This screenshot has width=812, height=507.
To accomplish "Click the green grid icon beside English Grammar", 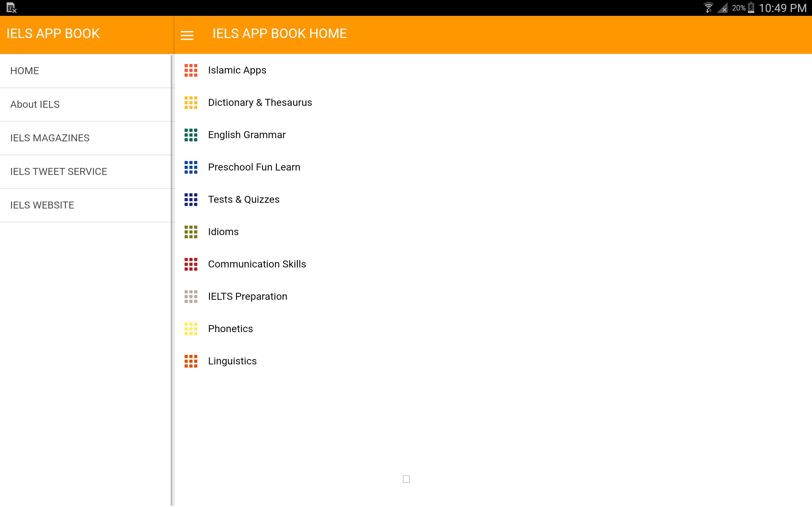I will [191, 135].
